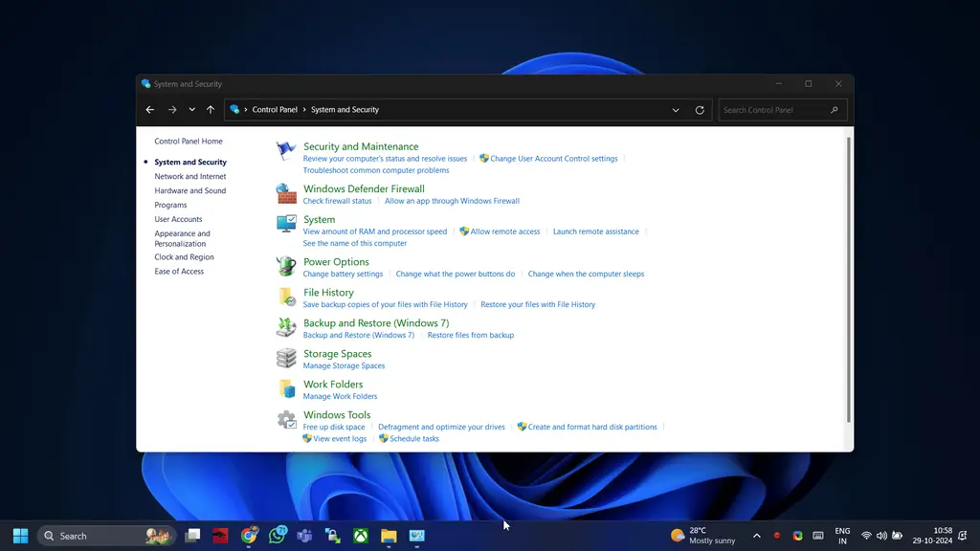Click the Backup and Restore icon
Image resolution: width=980 pixels, height=551 pixels.
[x=286, y=327]
